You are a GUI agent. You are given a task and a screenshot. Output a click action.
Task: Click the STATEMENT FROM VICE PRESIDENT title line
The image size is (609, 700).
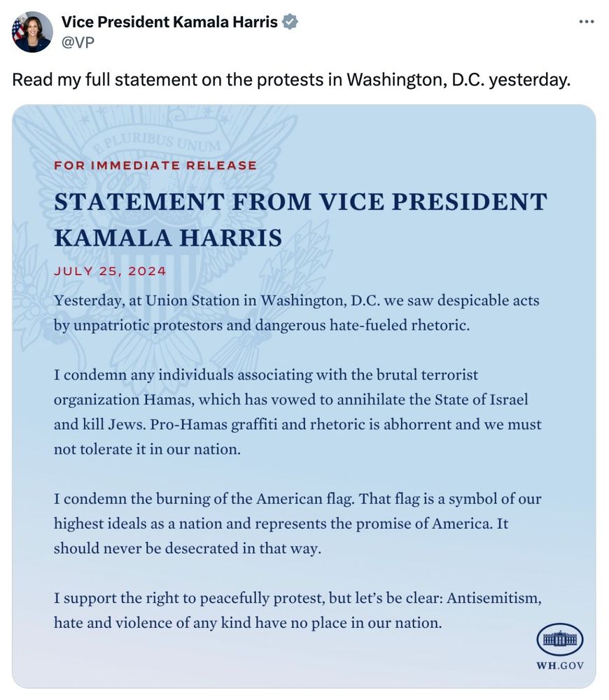pyautogui.click(x=300, y=202)
